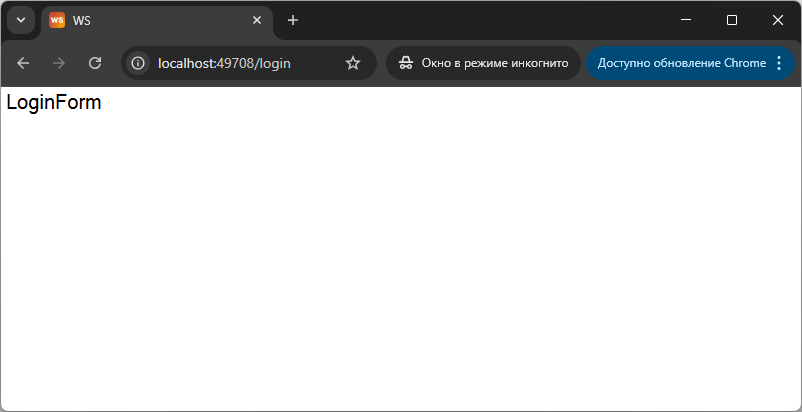Bookmark this page with the star icon
Viewport: 802px width, 412px height.
(x=352, y=63)
